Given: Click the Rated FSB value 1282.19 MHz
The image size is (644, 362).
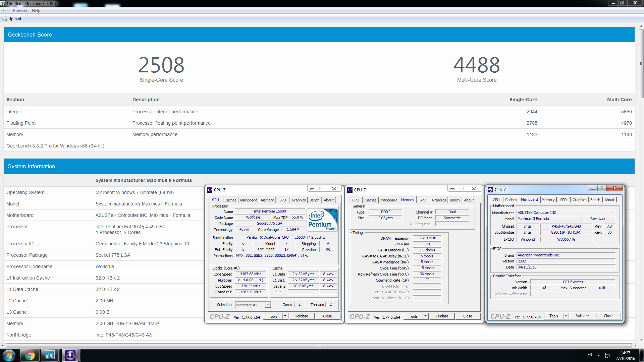Looking at the screenshot, I should pos(251,292).
